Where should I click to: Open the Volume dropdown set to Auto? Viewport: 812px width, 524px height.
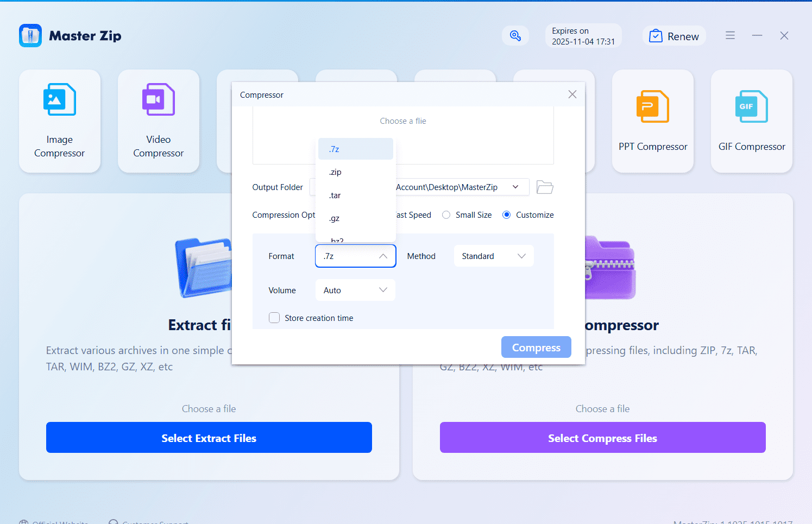pyautogui.click(x=355, y=291)
